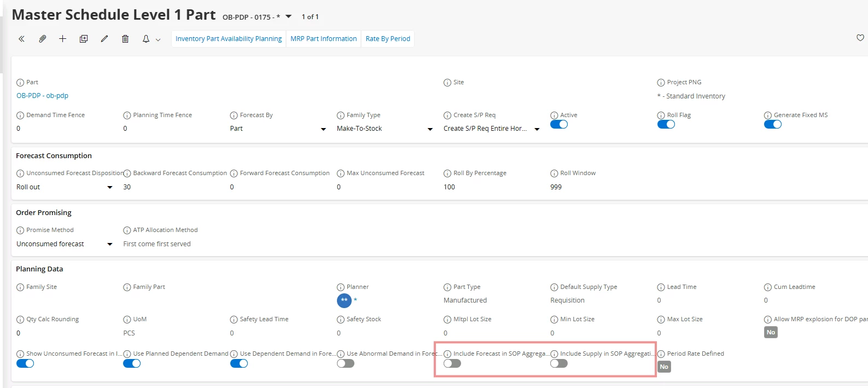Open the Promise Method dropdown

point(110,244)
